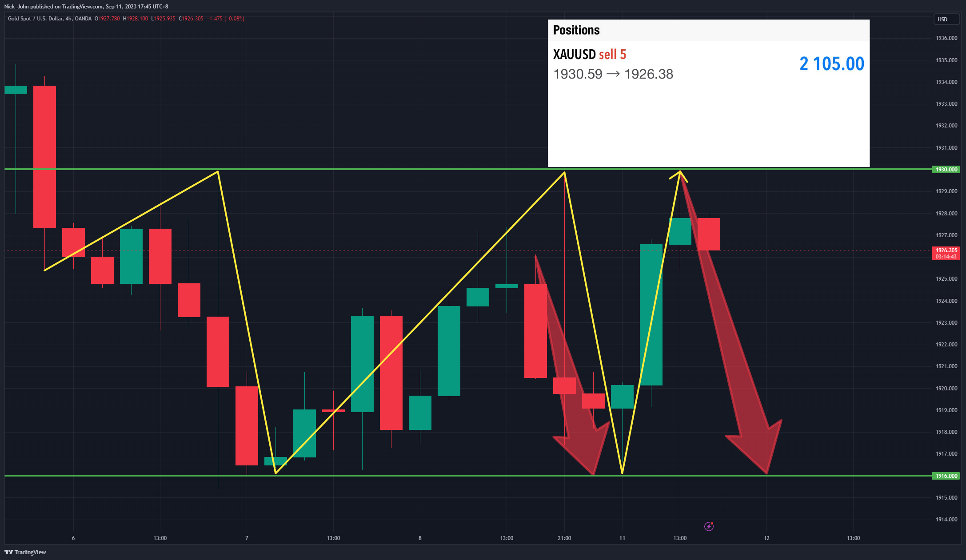Click the 1914.000 price axis label
The width and height of the screenshot is (966, 560).
click(946, 520)
